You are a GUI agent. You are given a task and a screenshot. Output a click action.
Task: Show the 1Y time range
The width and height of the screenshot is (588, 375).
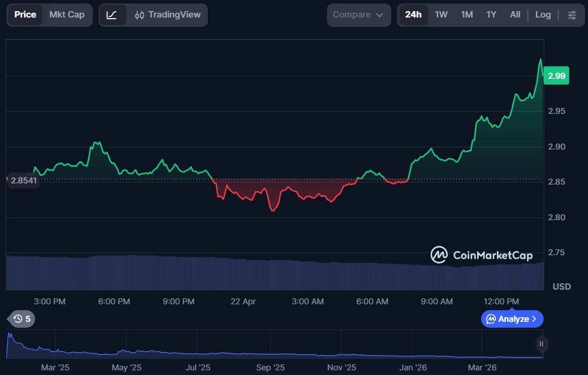491,15
